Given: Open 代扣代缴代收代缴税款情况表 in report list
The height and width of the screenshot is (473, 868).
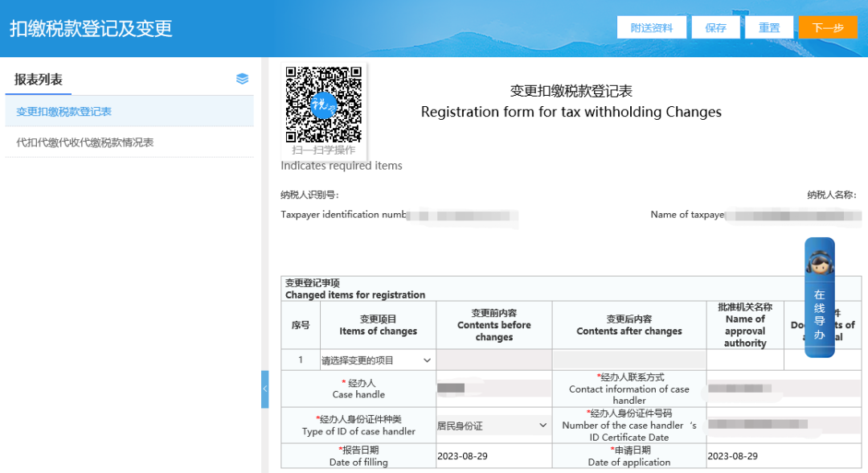Looking at the screenshot, I should point(129,142).
